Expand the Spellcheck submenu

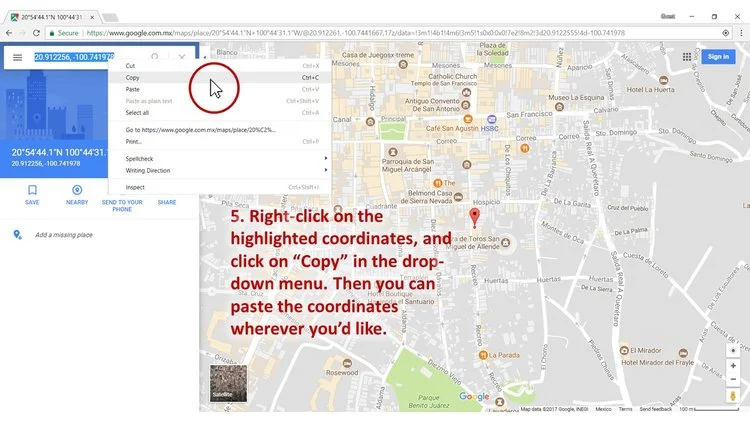(x=221, y=158)
